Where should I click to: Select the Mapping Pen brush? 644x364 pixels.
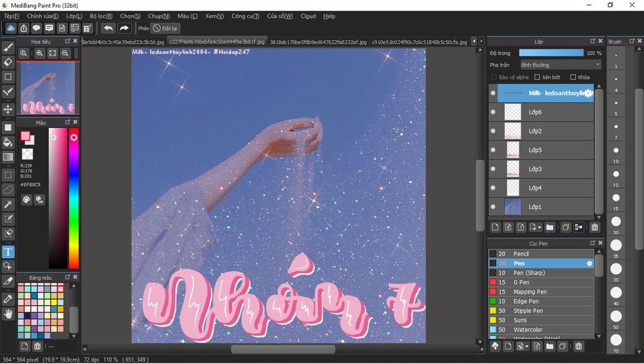pyautogui.click(x=541, y=292)
